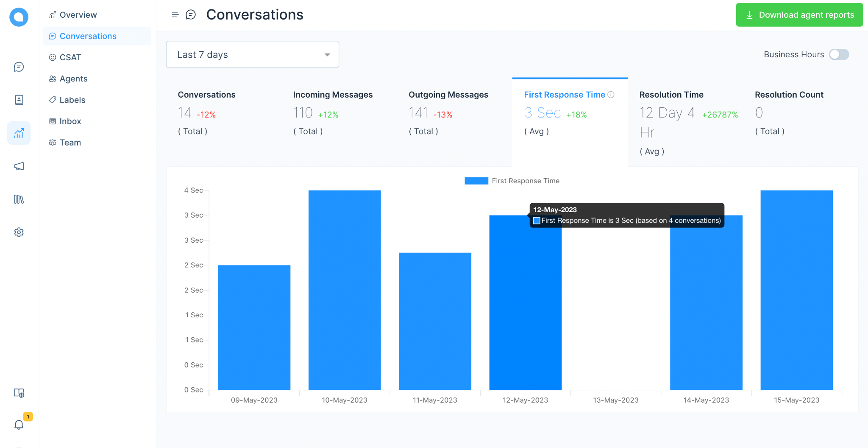Click the 11-May-2023 chart bar

435,321
